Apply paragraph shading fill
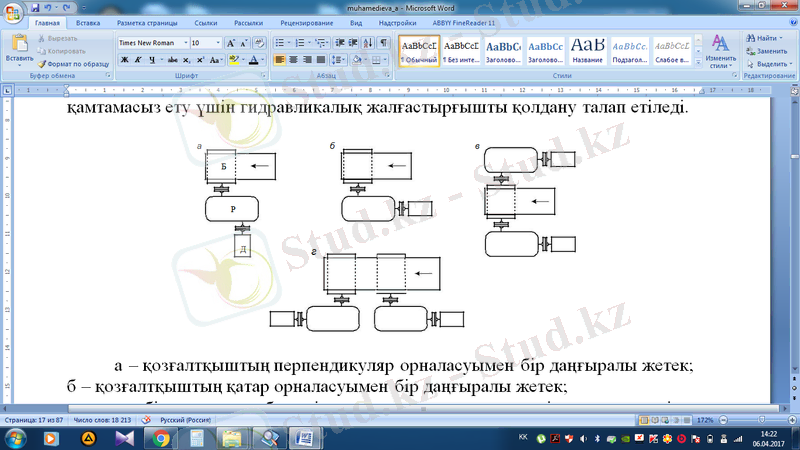Screen dimensions: 800x450 click(357, 60)
